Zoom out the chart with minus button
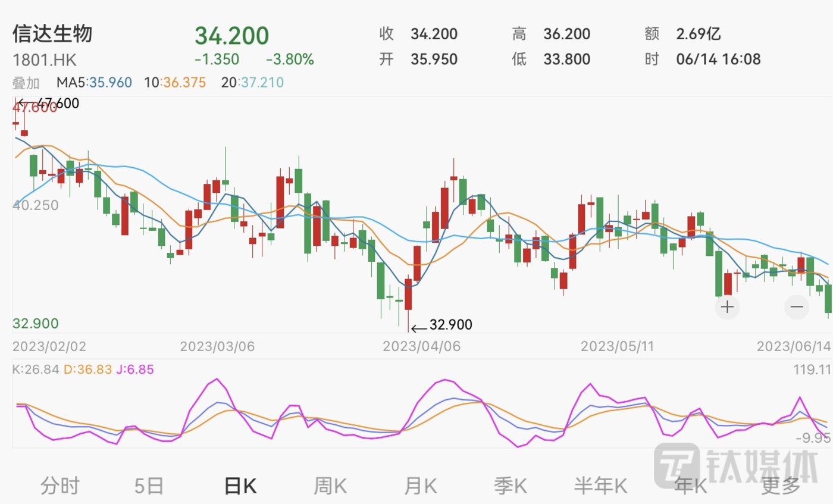Image resolution: width=833 pixels, height=504 pixels. (797, 307)
